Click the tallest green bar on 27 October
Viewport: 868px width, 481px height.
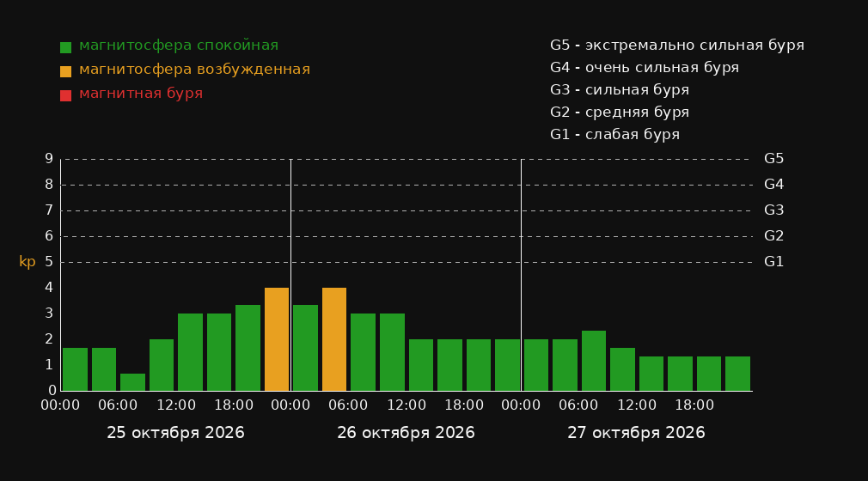coord(594,361)
